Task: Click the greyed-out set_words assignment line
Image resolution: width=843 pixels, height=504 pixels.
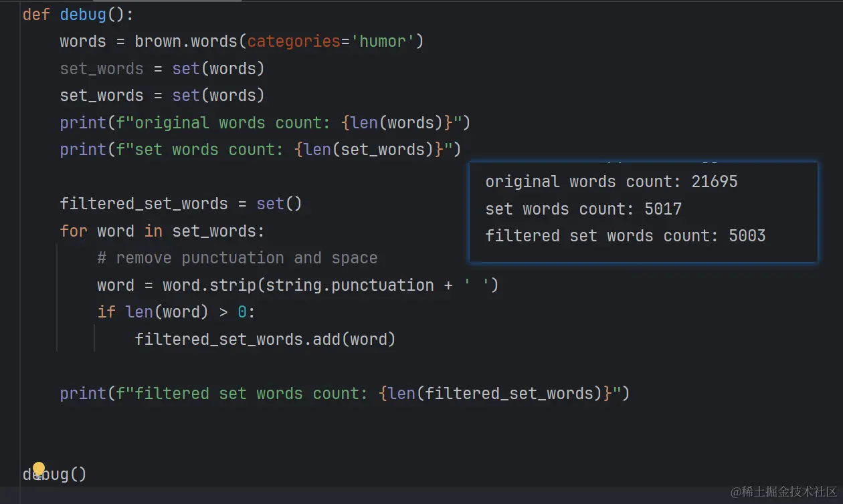Action: (162, 69)
